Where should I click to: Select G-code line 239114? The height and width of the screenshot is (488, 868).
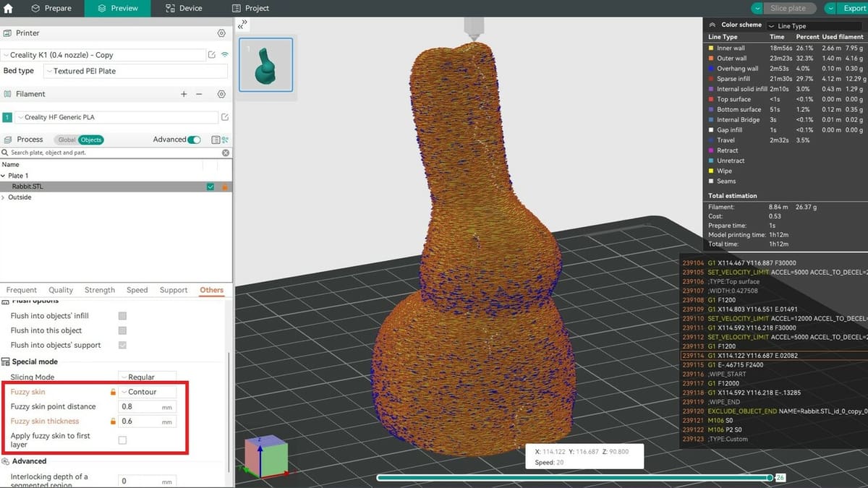point(774,355)
